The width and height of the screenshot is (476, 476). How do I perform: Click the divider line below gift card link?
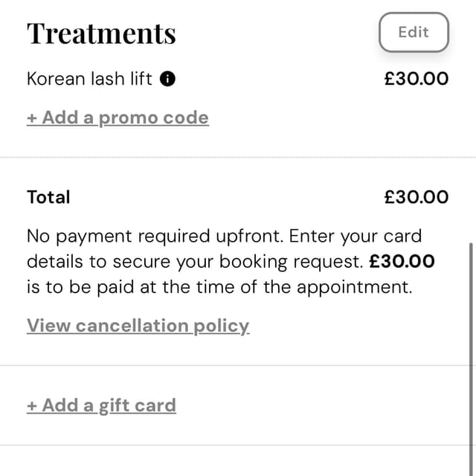coord(238,446)
